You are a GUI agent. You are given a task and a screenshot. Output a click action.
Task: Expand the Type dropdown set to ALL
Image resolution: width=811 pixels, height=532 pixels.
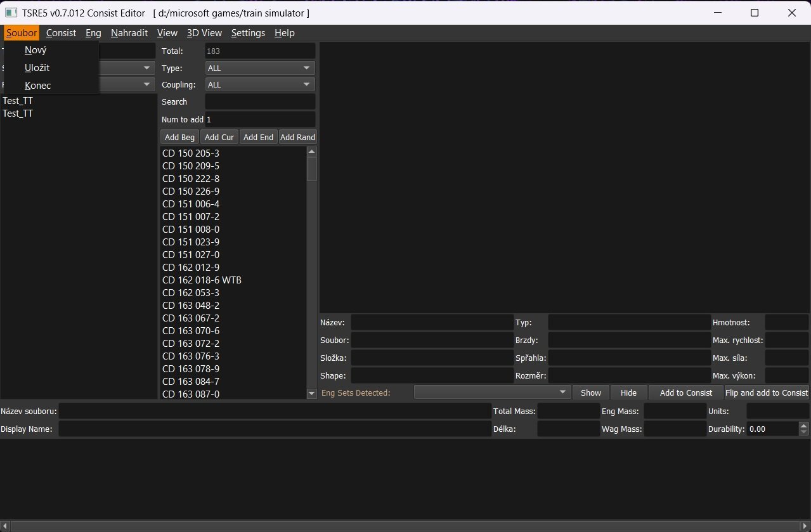(260, 68)
